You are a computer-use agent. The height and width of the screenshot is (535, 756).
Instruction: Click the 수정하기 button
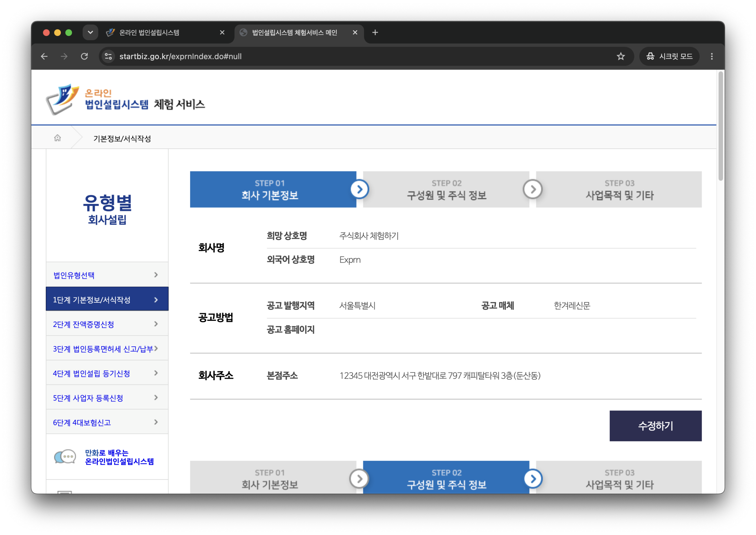click(655, 426)
